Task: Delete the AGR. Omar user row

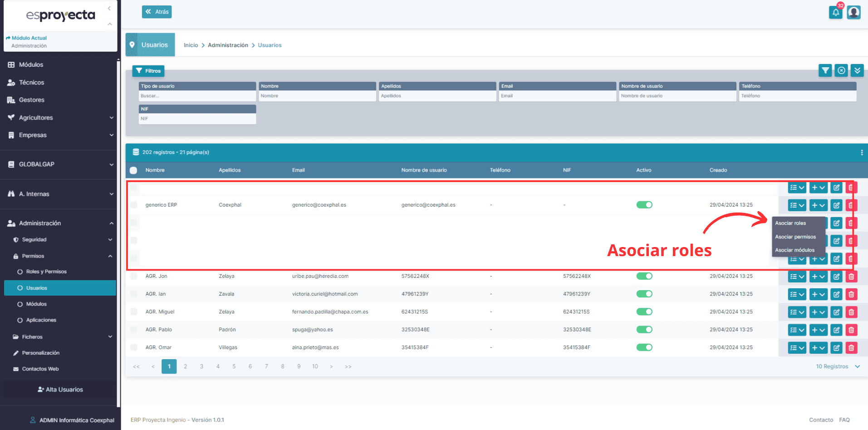Action: (x=851, y=348)
